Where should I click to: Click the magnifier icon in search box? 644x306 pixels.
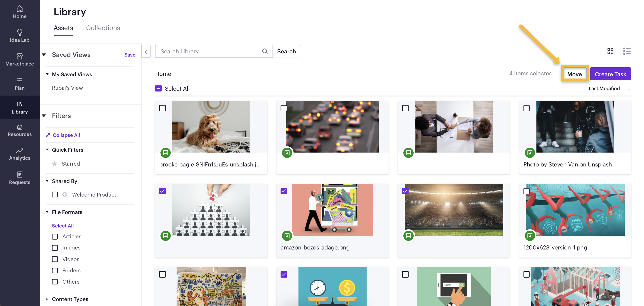pos(265,51)
